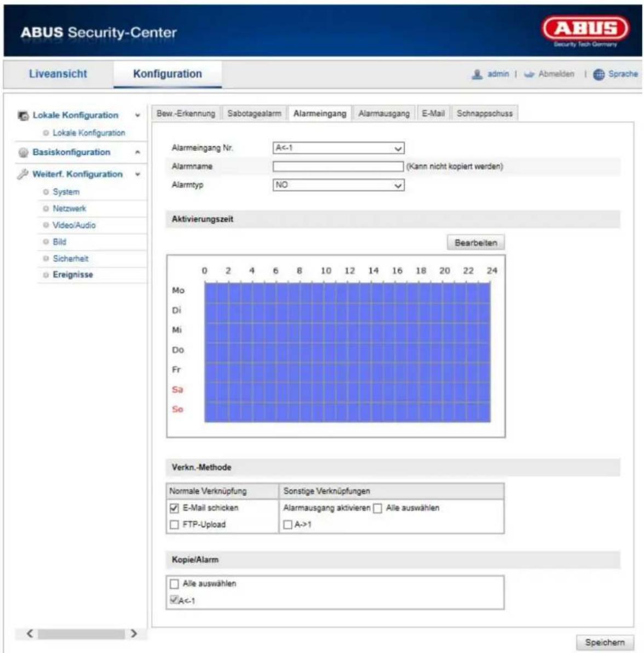Open the Ereignisse settings item

coord(73,275)
